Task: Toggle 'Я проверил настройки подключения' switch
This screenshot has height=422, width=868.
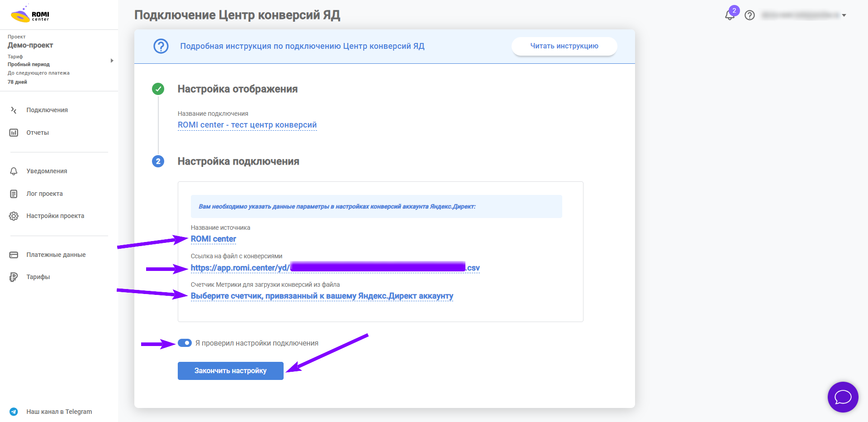Action: pos(185,343)
